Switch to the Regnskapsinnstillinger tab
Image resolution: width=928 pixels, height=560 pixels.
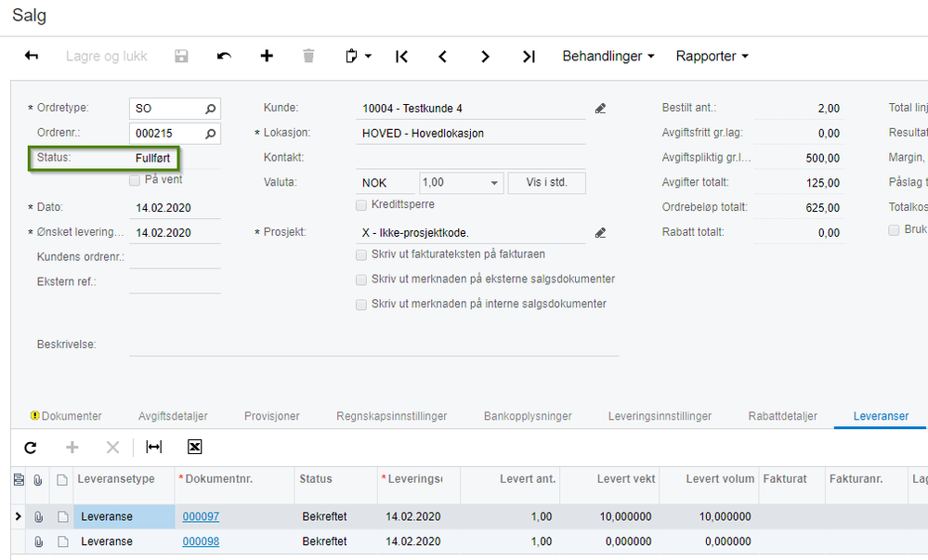pyautogui.click(x=391, y=416)
